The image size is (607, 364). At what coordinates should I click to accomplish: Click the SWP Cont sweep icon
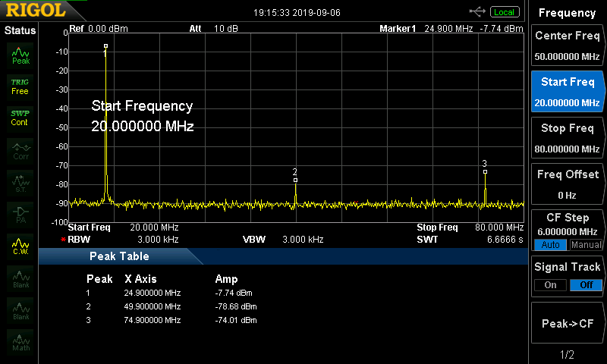[20, 118]
